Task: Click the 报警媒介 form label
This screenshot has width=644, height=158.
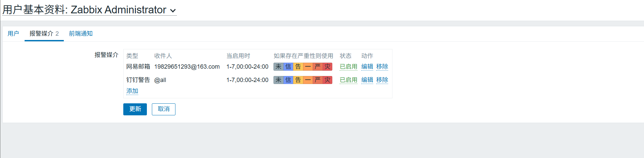Action: [106, 55]
